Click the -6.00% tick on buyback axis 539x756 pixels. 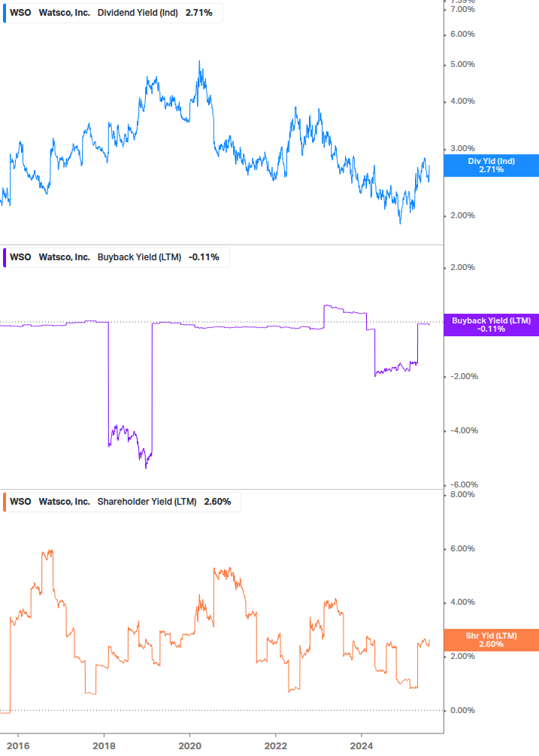point(464,484)
